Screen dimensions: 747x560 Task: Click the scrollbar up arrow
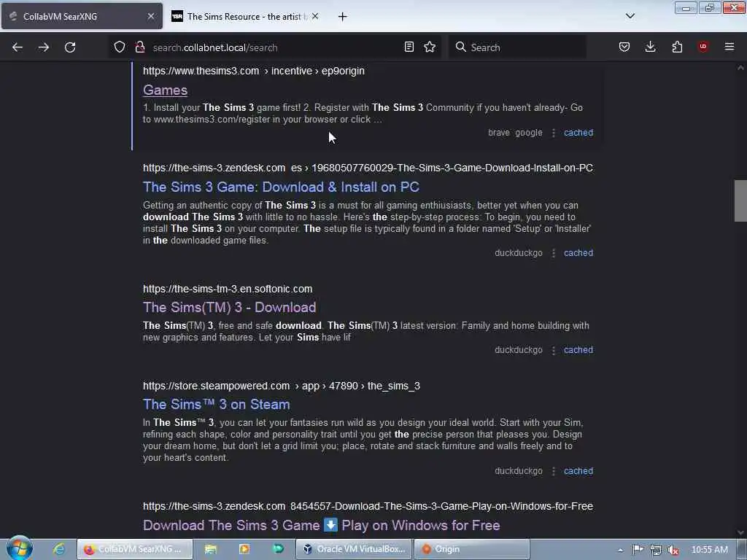click(740, 68)
